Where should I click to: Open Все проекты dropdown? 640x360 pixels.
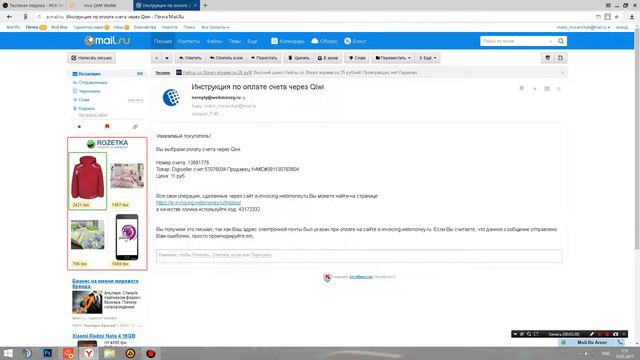point(215,27)
